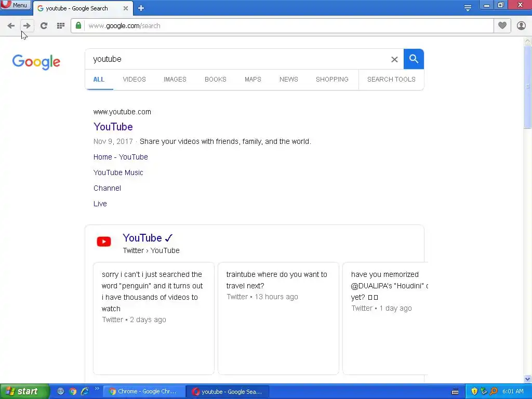The width and height of the screenshot is (532, 399).
Task: Select the ALL results tab
Action: (99, 79)
